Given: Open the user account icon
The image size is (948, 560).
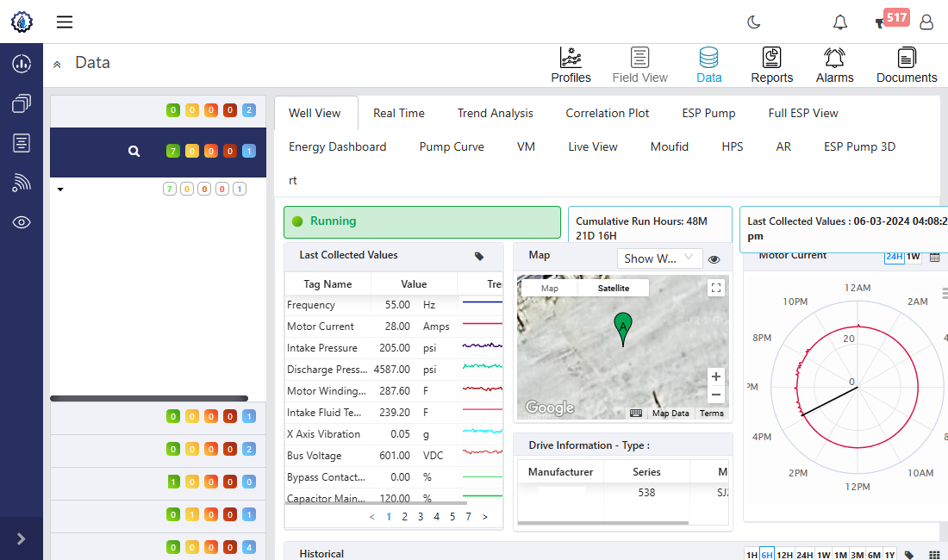Looking at the screenshot, I should coord(926,22).
